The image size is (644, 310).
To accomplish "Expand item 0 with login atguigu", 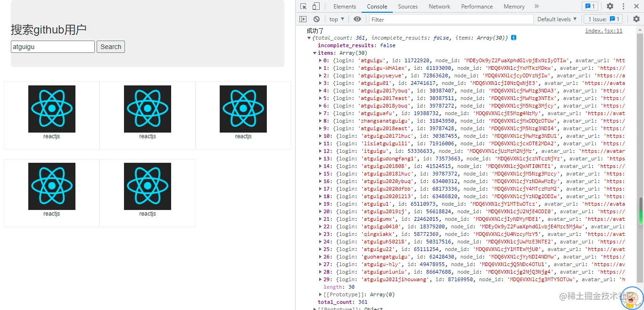I will point(321,60).
